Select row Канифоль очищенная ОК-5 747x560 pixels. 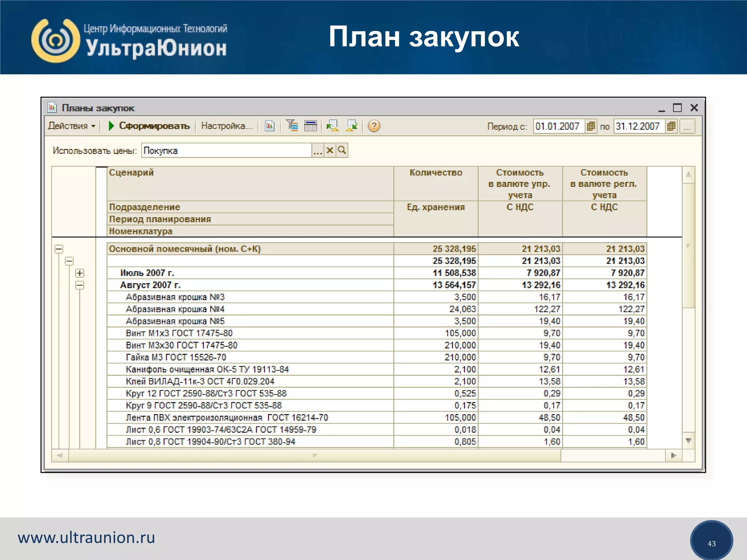[x=377, y=369]
